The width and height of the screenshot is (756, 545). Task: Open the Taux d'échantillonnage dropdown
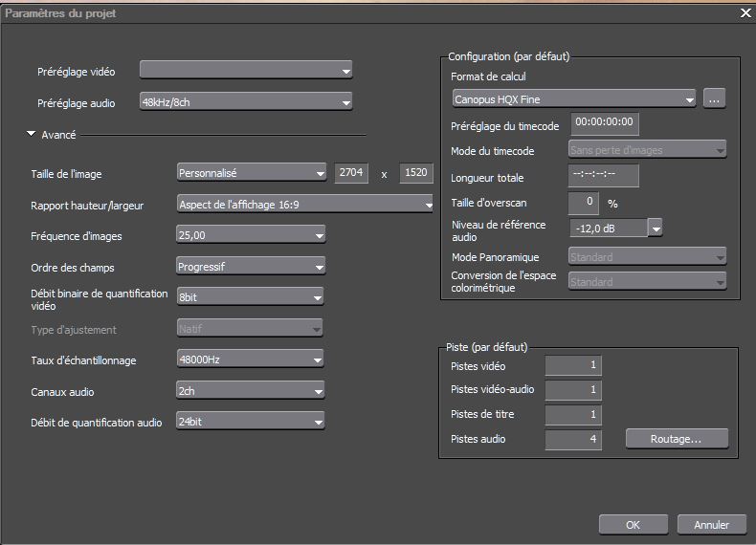(251, 360)
